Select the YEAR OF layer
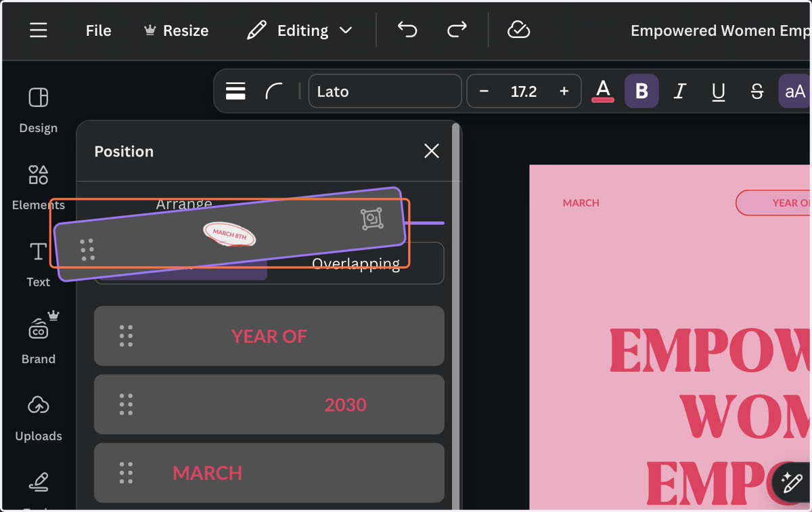The height and width of the screenshot is (512, 812). coord(269,336)
